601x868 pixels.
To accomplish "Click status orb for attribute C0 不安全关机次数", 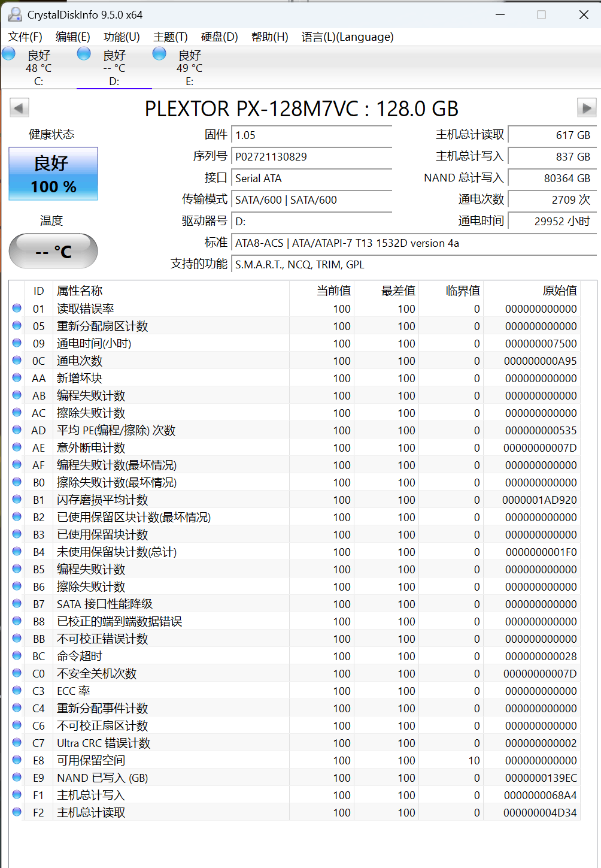I will (17, 673).
